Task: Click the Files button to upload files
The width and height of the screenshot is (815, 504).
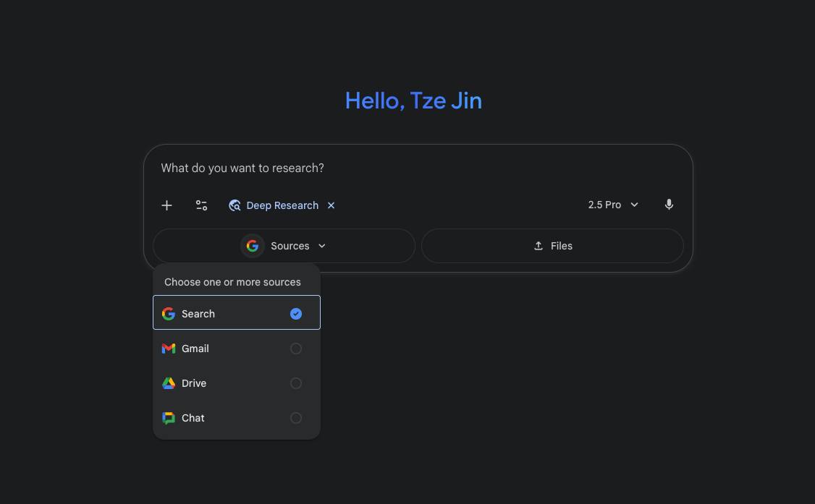Action: pos(552,245)
